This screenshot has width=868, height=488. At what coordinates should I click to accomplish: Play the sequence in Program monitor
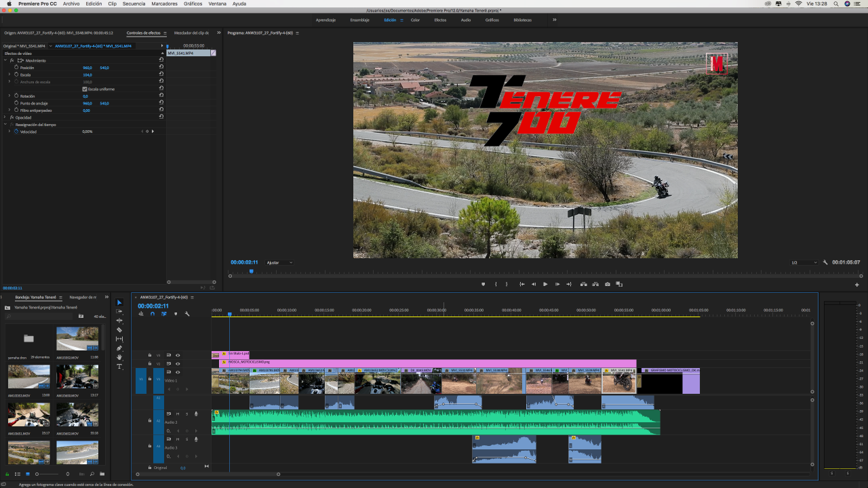(545, 284)
